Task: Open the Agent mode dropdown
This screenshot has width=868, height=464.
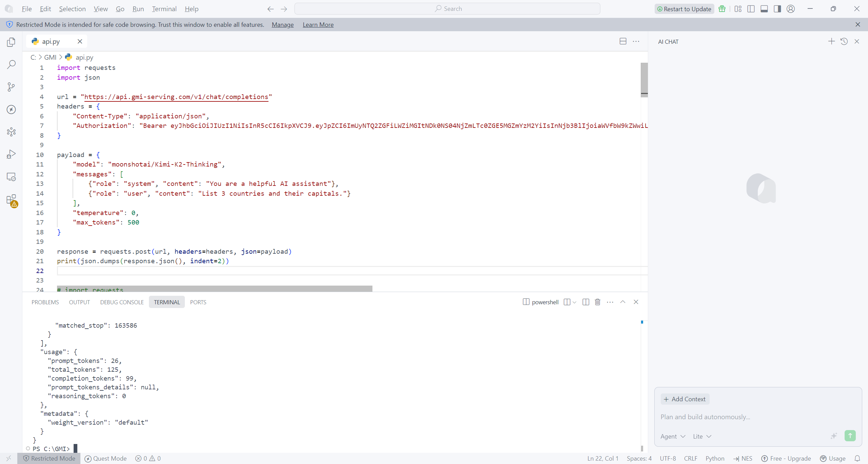Action: pyautogui.click(x=673, y=437)
